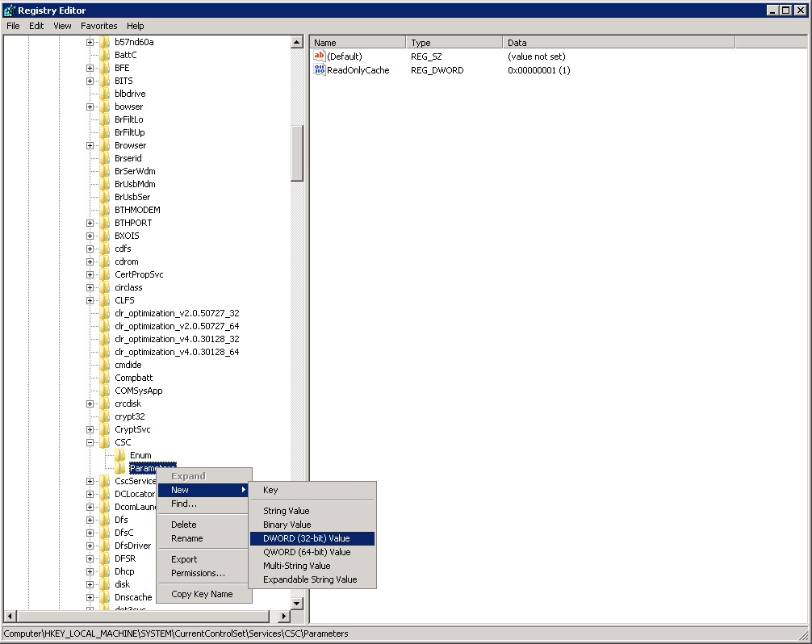The width and height of the screenshot is (812, 644).
Task: Open the Edit menu
Action: click(x=36, y=26)
